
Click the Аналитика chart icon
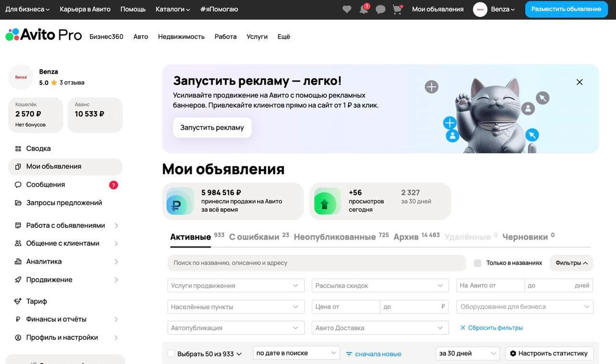point(18,261)
